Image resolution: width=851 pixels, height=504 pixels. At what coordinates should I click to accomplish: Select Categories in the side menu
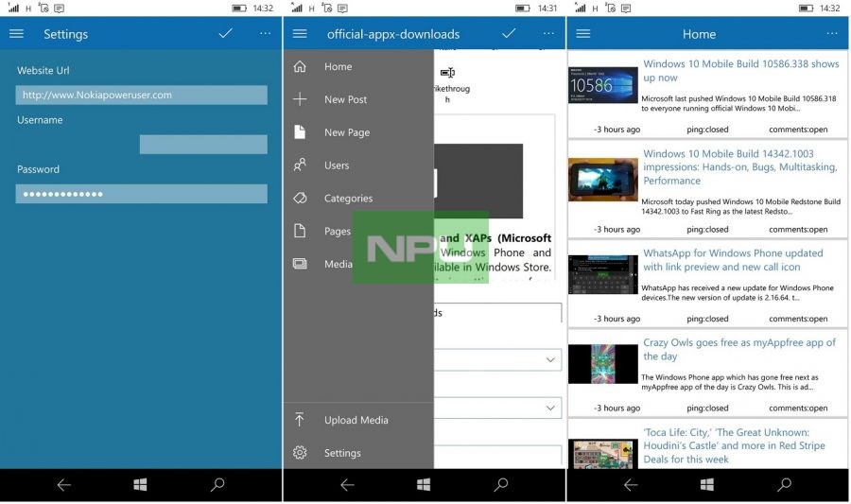tap(348, 199)
